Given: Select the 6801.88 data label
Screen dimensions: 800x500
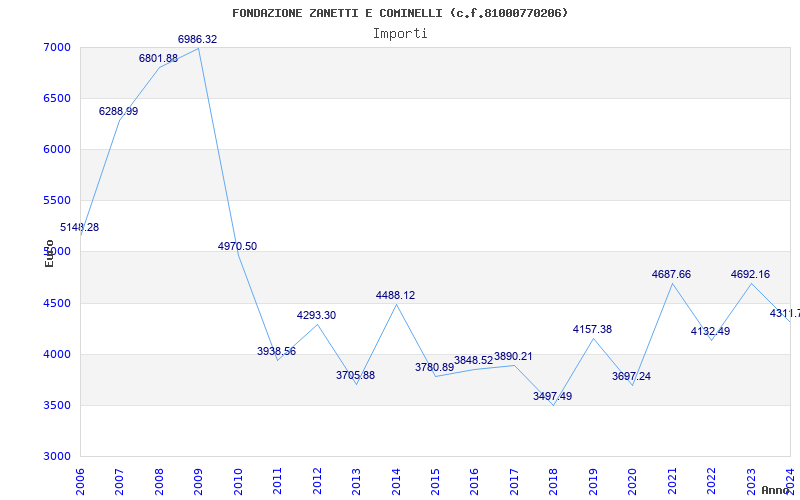Looking at the screenshot, I should tap(158, 58).
